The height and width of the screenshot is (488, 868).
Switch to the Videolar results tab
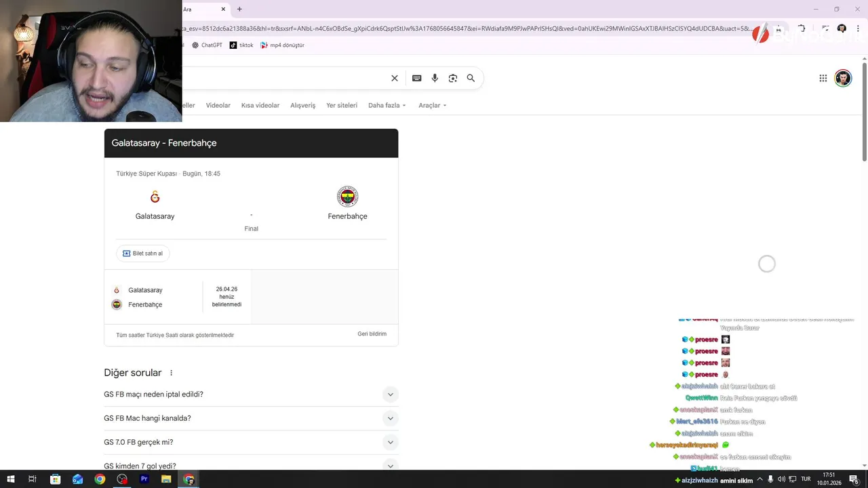tap(218, 105)
